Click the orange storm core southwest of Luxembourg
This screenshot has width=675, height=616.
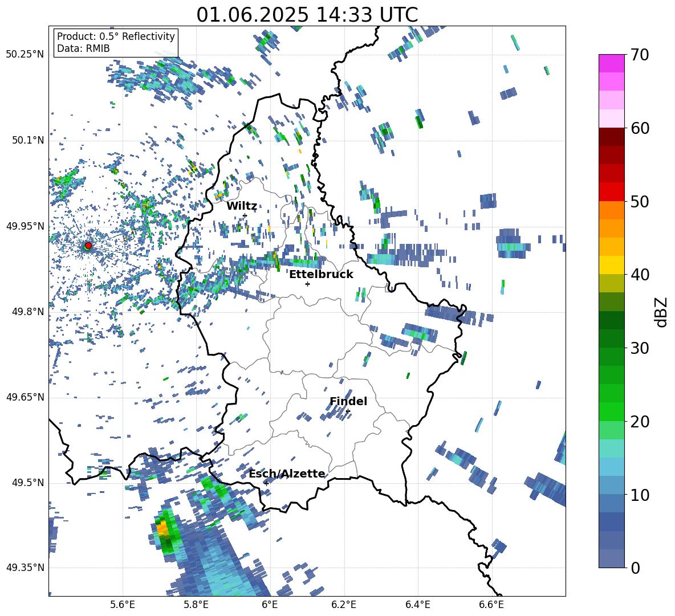click(162, 527)
